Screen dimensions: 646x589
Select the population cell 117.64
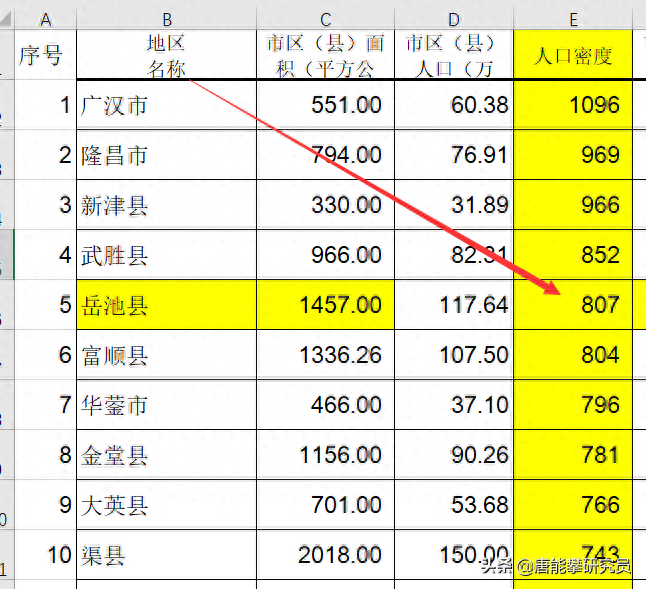(453, 305)
